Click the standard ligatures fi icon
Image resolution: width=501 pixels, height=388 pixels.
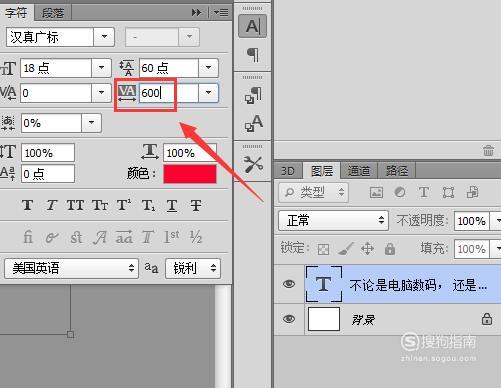click(28, 237)
